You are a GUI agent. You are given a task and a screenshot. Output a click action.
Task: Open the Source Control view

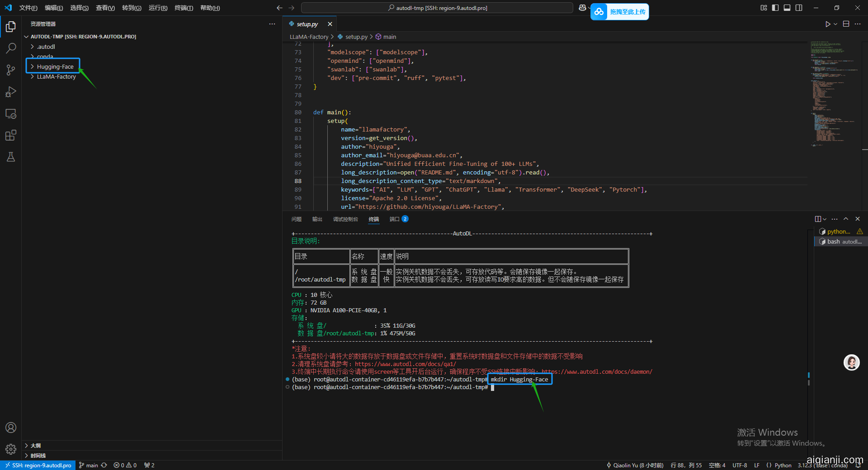11,70
